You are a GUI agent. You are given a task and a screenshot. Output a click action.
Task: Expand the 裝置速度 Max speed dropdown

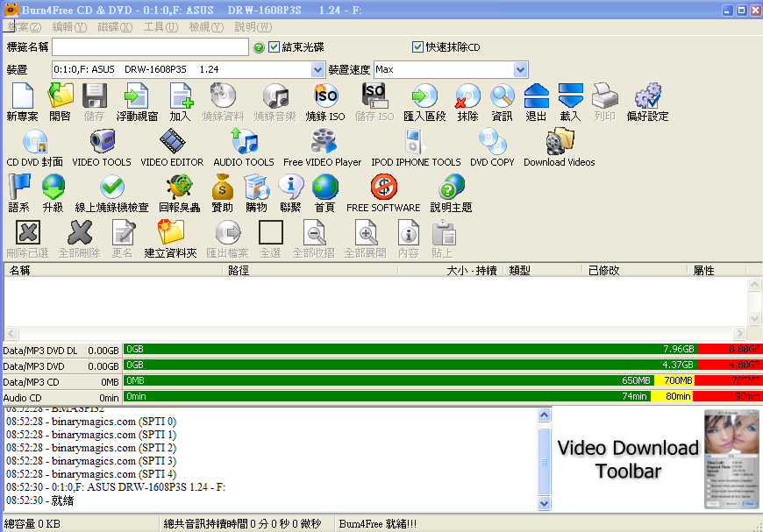tap(520, 69)
